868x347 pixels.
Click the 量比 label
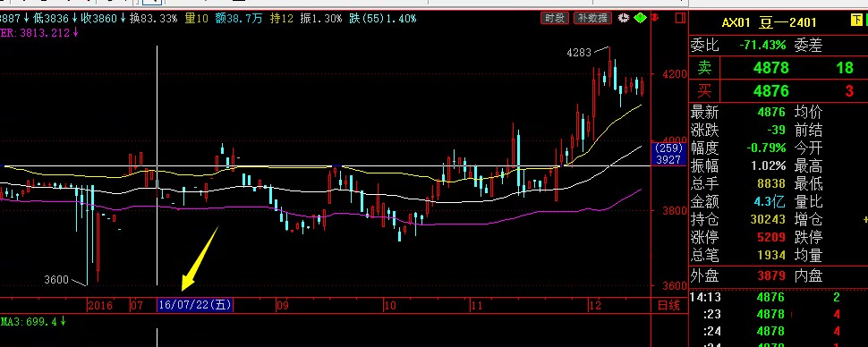(808, 201)
